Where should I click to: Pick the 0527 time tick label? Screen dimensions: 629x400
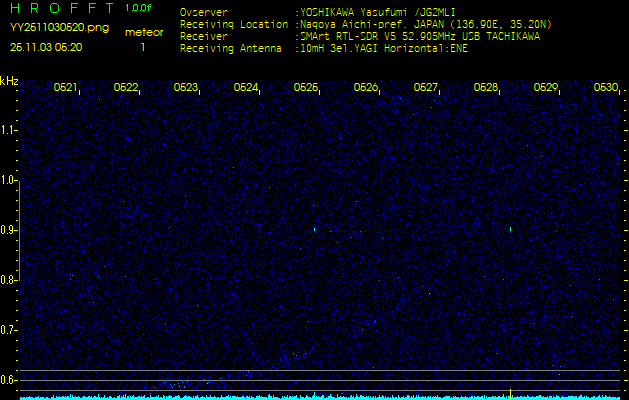pyautogui.click(x=425, y=88)
